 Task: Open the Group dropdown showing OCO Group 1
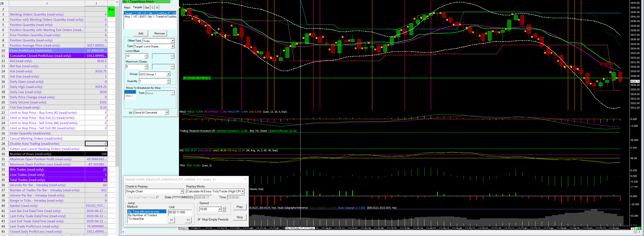[x=154, y=74]
